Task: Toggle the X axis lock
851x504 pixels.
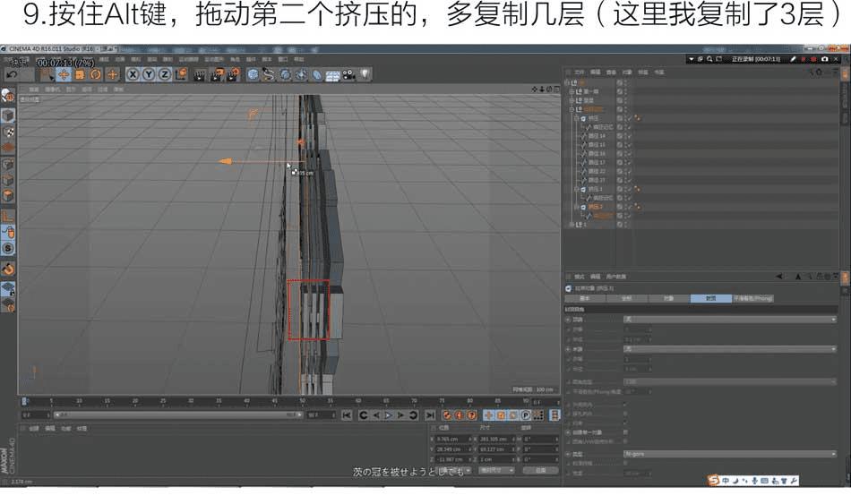Action: (133, 74)
